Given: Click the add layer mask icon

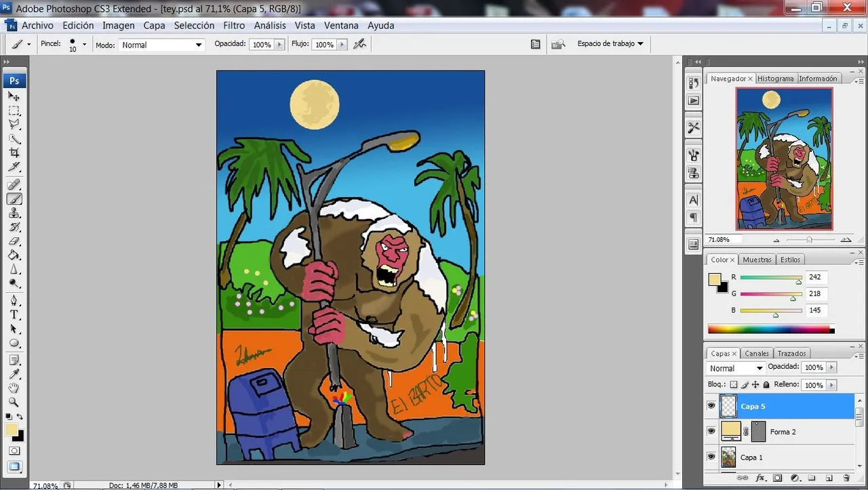Looking at the screenshot, I should tap(777, 478).
